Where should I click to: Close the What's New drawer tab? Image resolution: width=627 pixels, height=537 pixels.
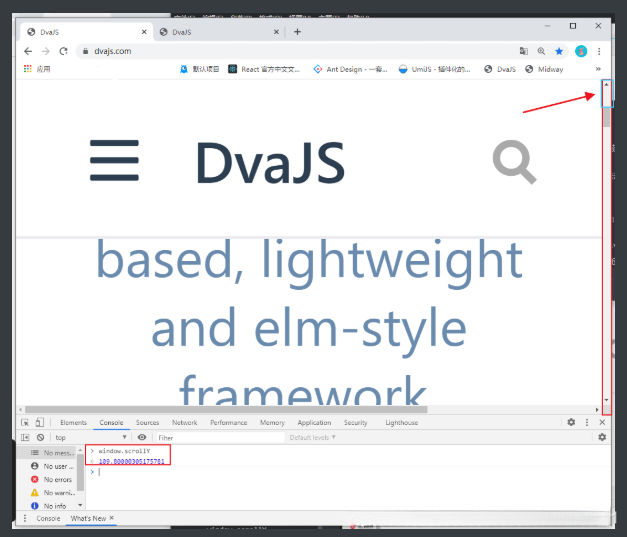112,518
